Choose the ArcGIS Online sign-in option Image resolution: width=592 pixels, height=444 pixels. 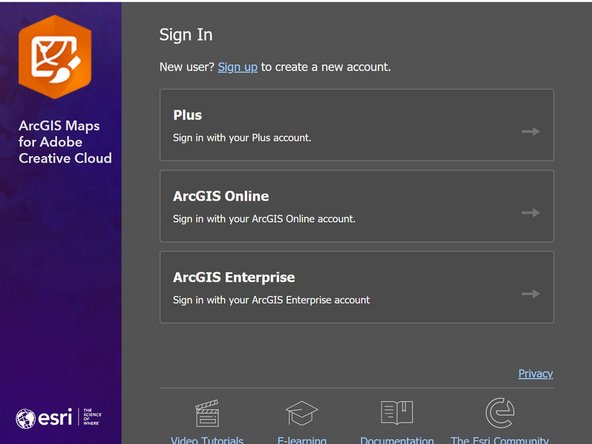click(357, 206)
